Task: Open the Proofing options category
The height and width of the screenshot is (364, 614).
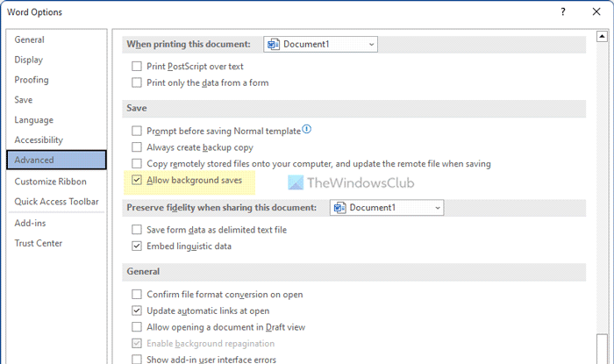Action: tap(32, 80)
